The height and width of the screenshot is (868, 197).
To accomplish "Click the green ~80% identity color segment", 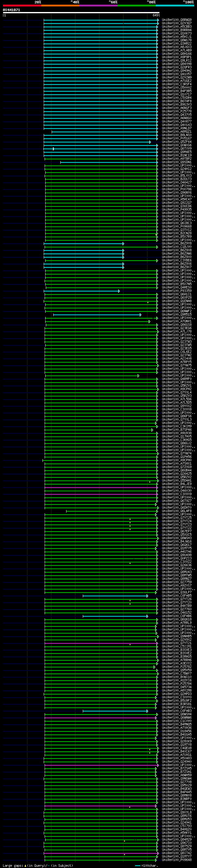I will (x=137, y=6).
